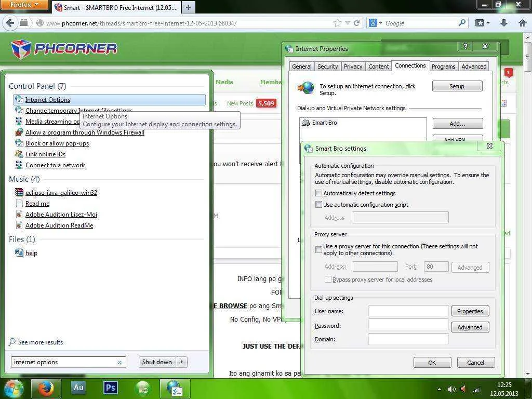The width and height of the screenshot is (532, 399).
Task: Click the Setup button
Action: click(457, 86)
